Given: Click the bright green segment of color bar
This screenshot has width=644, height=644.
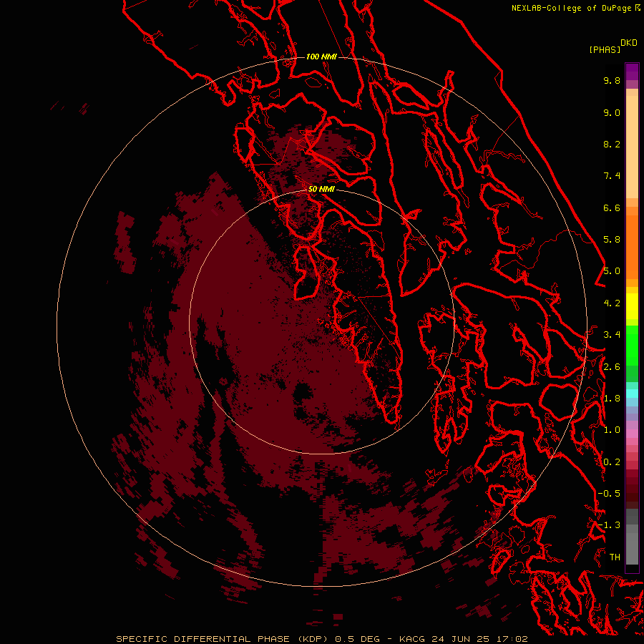Looking at the screenshot, I should (x=632, y=345).
